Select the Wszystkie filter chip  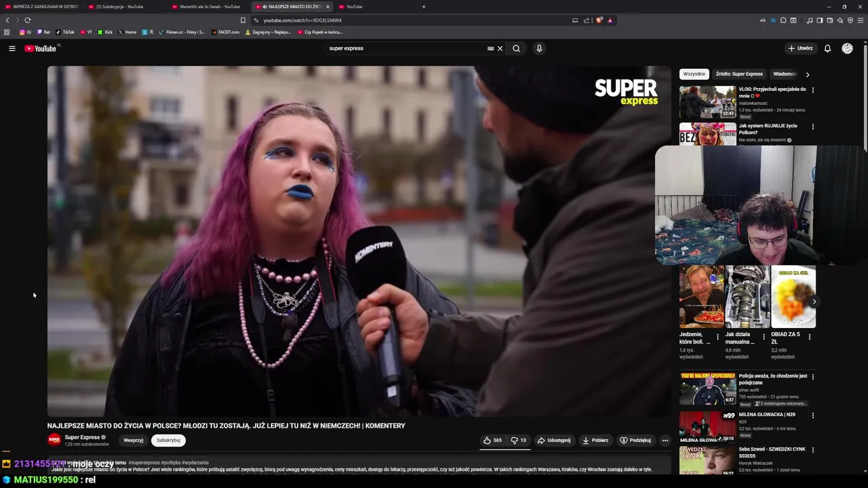click(x=694, y=74)
